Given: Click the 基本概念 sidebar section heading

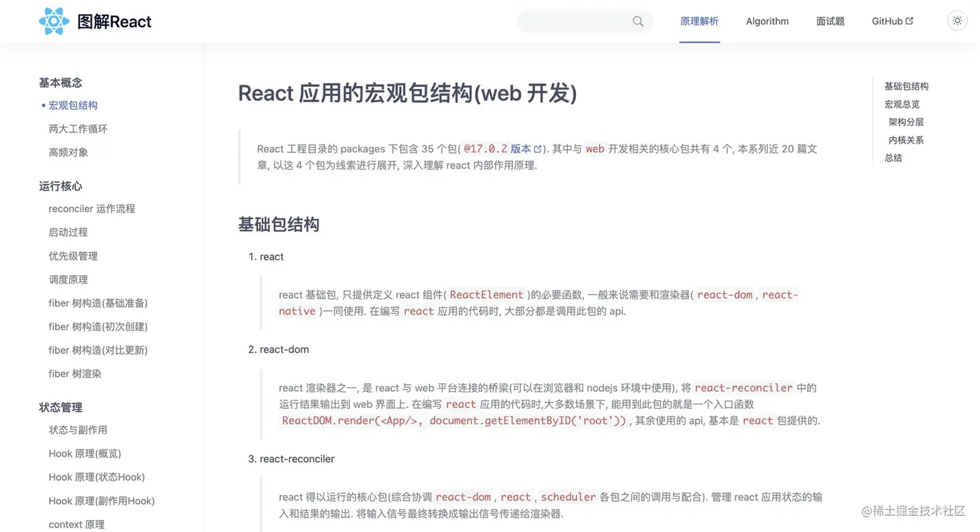Looking at the screenshot, I should 60,83.
